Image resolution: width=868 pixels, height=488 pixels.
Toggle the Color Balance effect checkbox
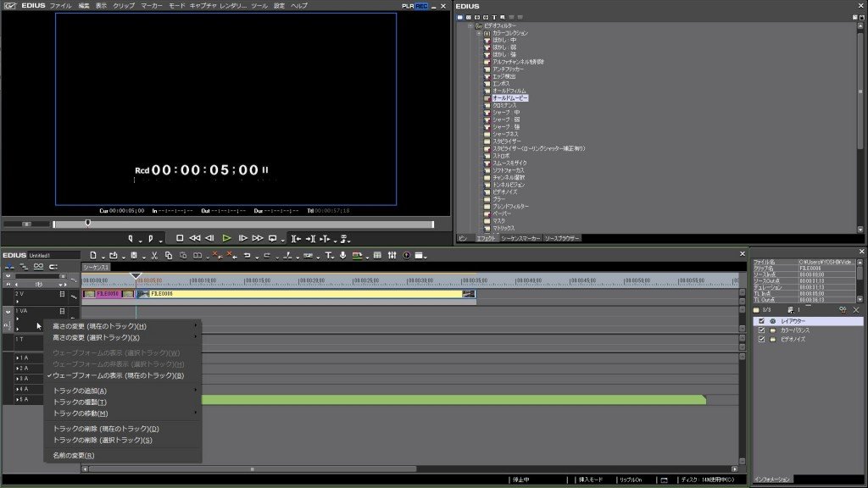(x=762, y=330)
